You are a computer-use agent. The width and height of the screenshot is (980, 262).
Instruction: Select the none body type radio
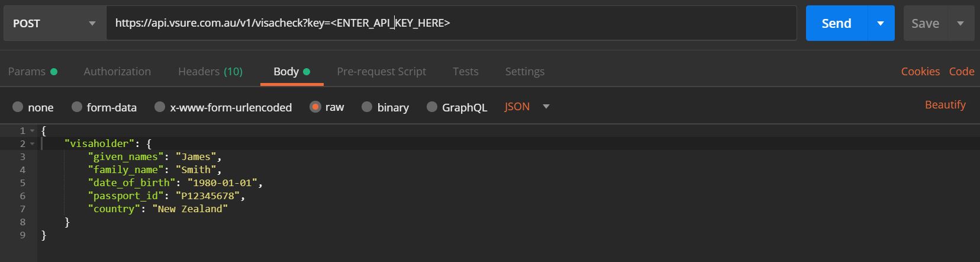pos(18,107)
